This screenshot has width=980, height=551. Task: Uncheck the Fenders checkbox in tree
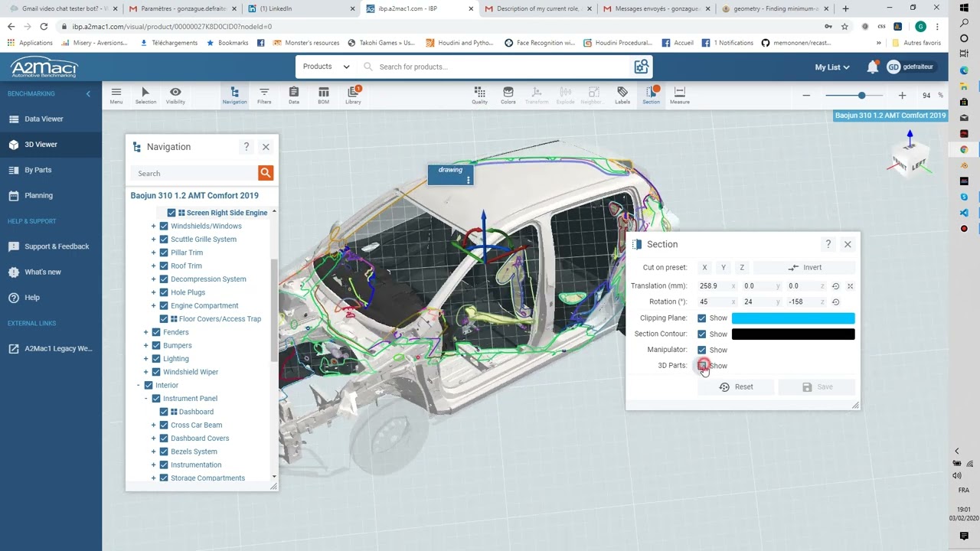(x=156, y=332)
